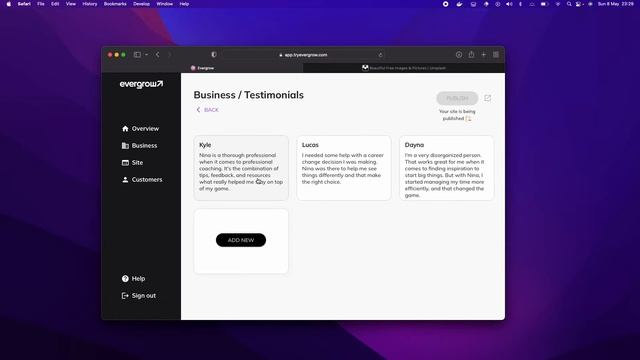This screenshot has height=360, width=640.
Task: Open Spotlight search in menu bar
Action: (x=569, y=4)
